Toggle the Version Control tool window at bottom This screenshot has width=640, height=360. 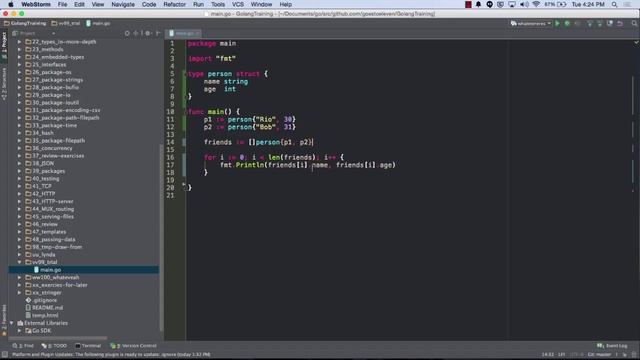[x=133, y=346]
